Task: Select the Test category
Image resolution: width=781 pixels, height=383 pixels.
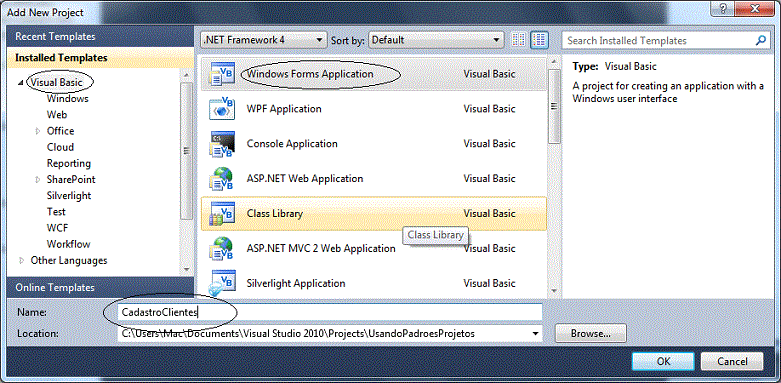Action: click(x=56, y=212)
